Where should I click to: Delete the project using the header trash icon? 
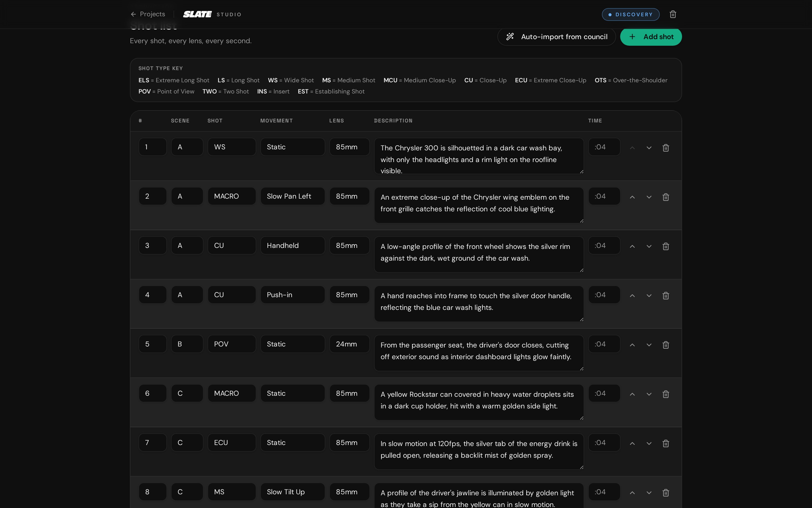click(672, 14)
